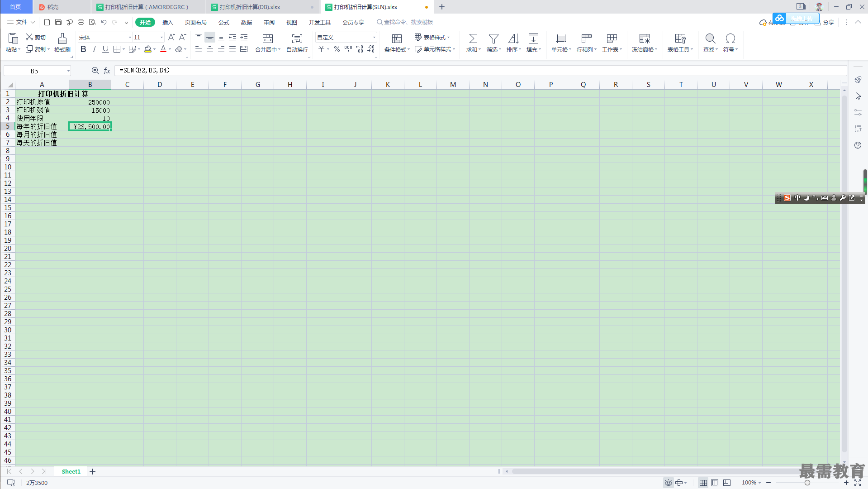Click the Find magnifier icon
Viewport: 868px width, 489px height.
pos(710,38)
